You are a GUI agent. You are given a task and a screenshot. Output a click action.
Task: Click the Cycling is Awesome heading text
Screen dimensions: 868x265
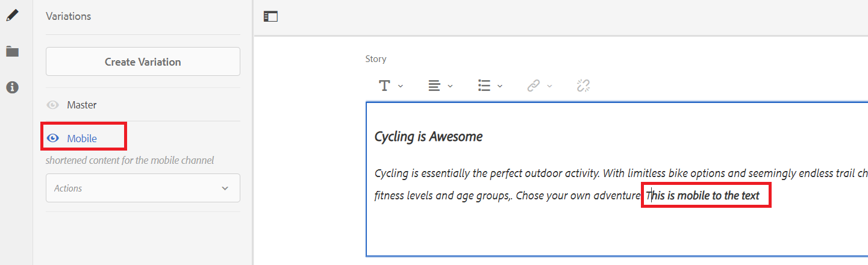coord(428,137)
